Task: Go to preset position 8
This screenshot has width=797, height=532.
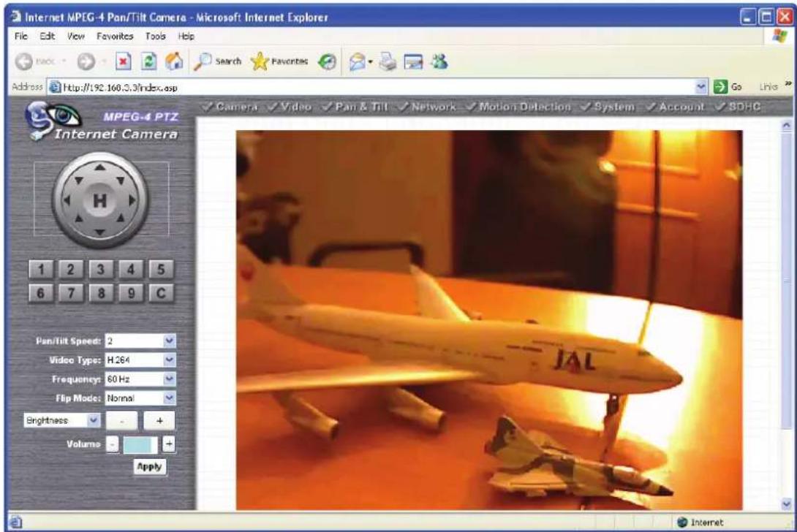Action: [x=101, y=293]
